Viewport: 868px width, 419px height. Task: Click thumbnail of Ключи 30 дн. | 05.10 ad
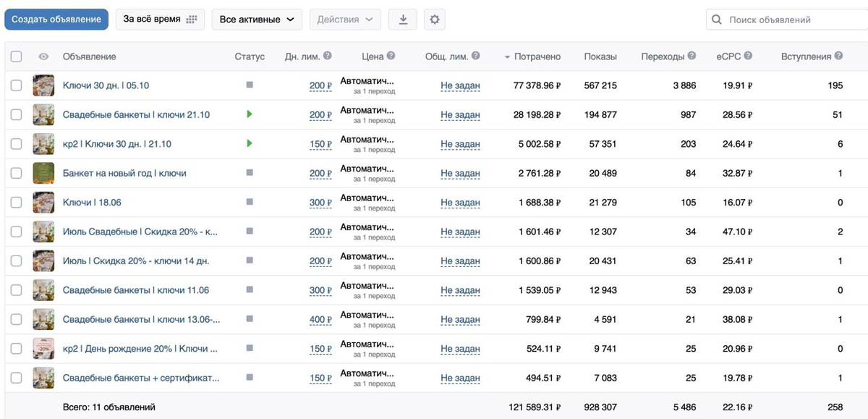(43, 85)
